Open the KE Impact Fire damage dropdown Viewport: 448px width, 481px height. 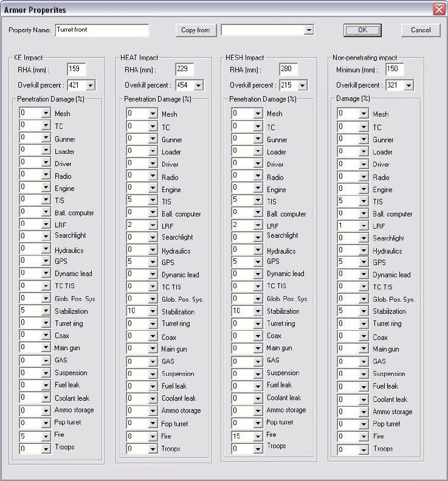pyautogui.click(x=46, y=436)
